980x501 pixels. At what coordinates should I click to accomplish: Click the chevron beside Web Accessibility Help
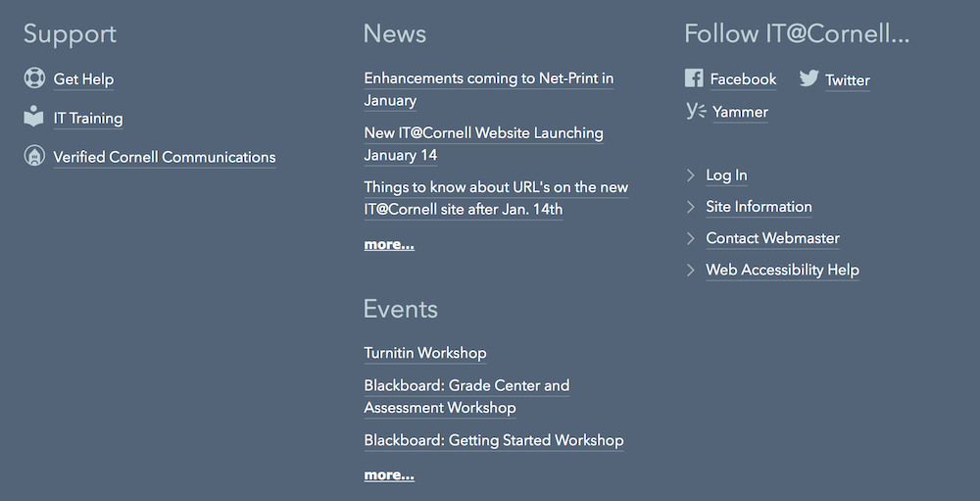691,270
